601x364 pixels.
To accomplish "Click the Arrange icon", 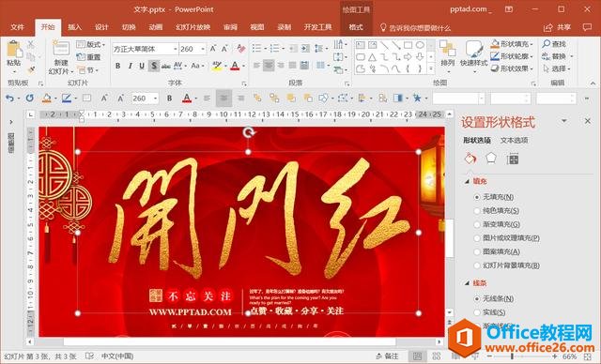I will click(x=447, y=49).
